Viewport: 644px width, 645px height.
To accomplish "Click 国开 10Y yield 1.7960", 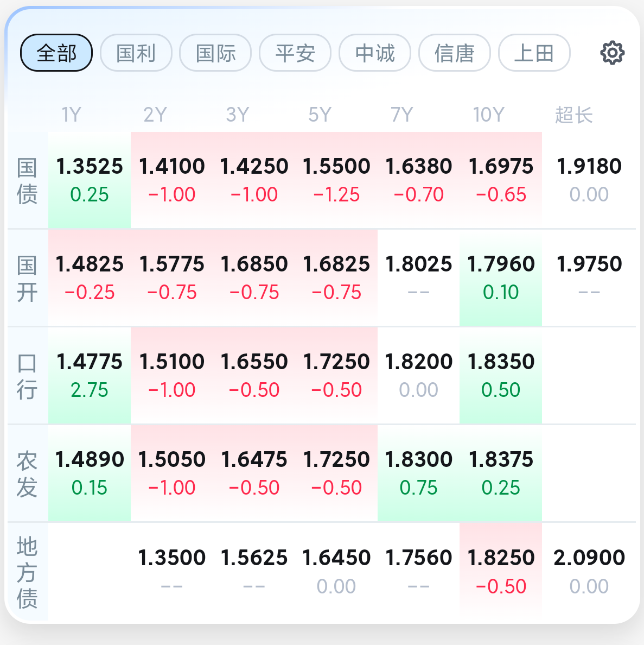I will tap(501, 278).
